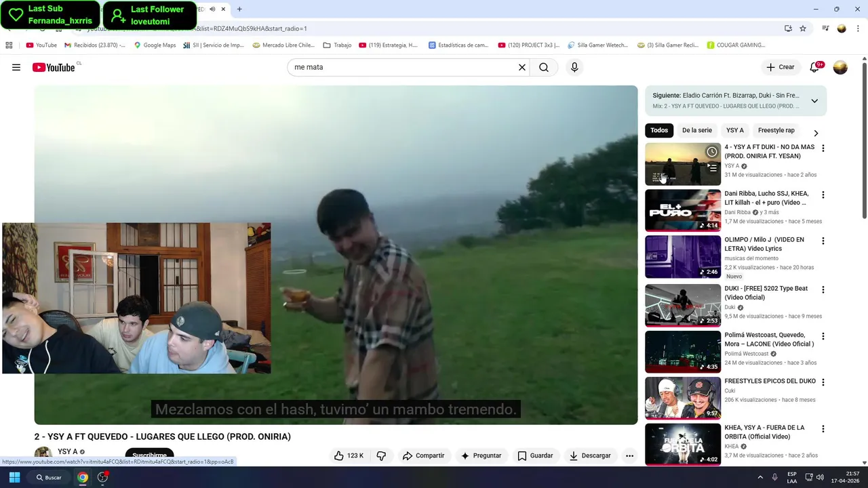This screenshot has height=488, width=868.
Task: Open KHEA, YSY A FUERA DE LA ORBITA title
Action: coord(764,432)
